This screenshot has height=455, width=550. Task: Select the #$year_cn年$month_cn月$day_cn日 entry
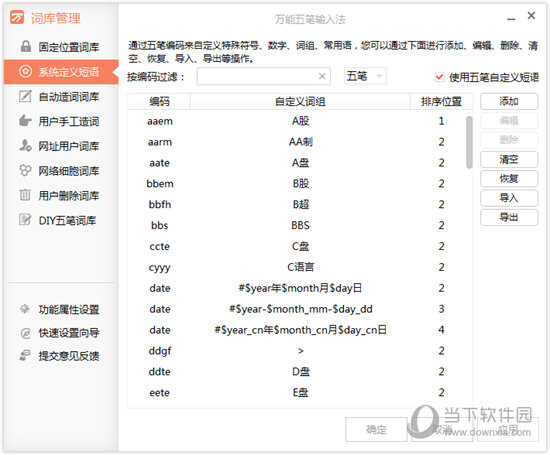(x=297, y=330)
